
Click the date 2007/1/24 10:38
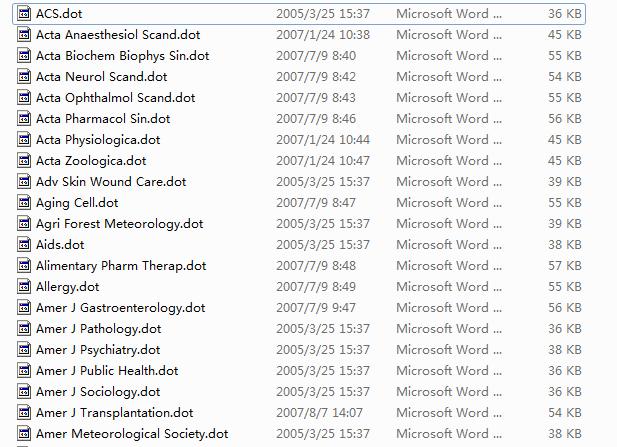pos(323,35)
